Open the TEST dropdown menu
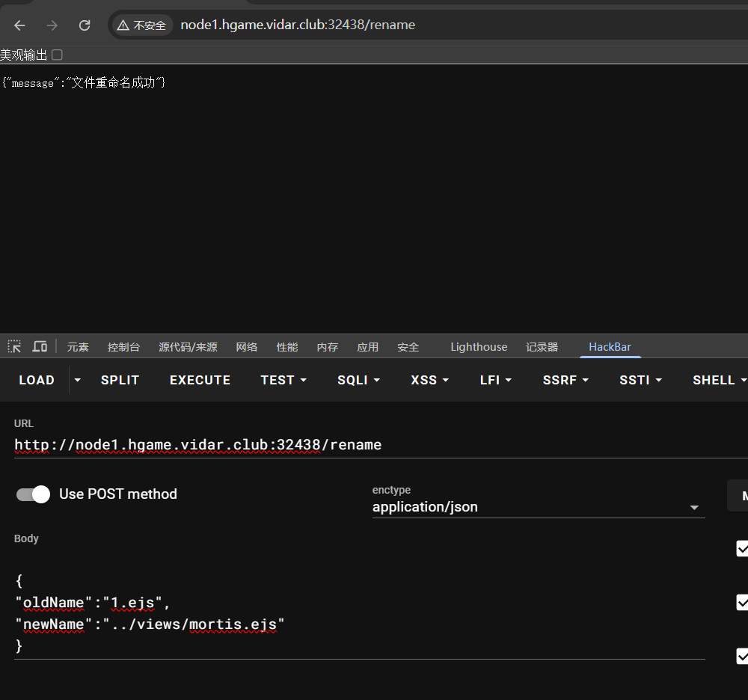 (x=283, y=380)
